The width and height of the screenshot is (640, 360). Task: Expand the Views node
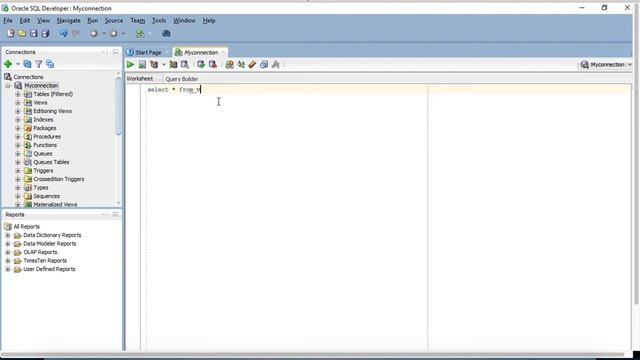pyautogui.click(x=18, y=102)
